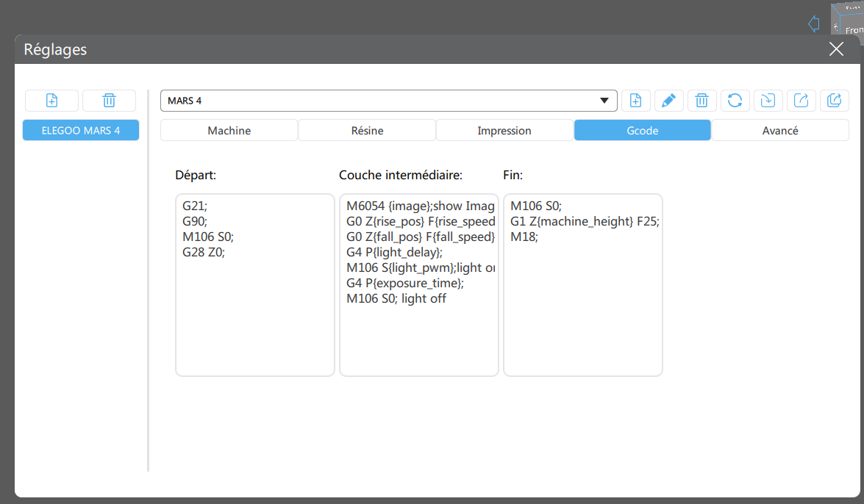
Task: Close the Réglages dialog
Action: (x=836, y=49)
